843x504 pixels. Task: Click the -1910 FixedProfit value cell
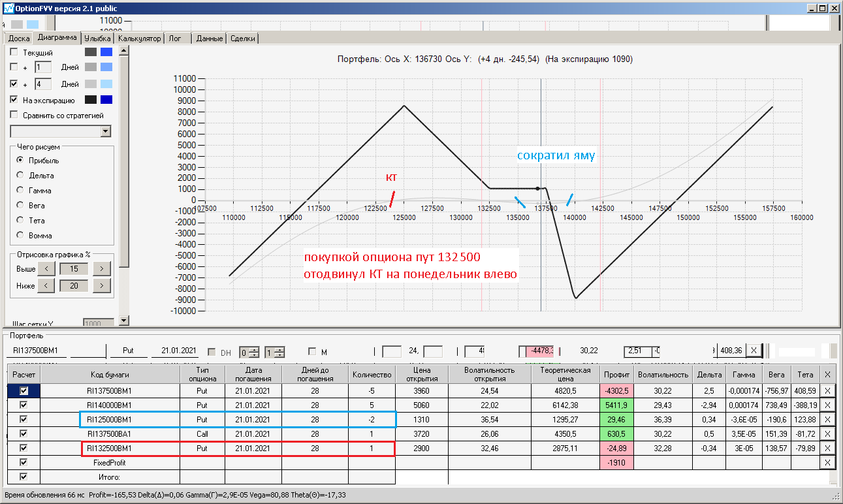[x=616, y=462]
